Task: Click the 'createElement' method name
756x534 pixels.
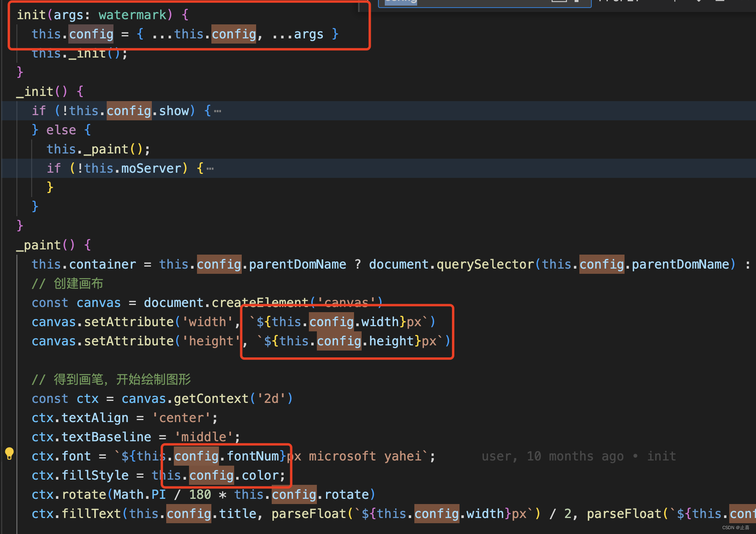Action: coord(260,303)
